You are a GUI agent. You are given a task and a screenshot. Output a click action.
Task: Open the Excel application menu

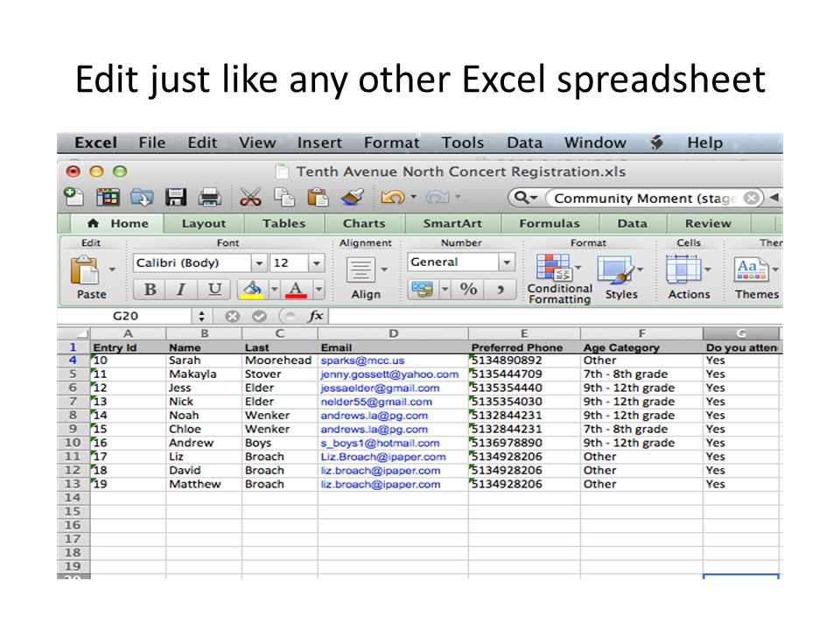95,143
